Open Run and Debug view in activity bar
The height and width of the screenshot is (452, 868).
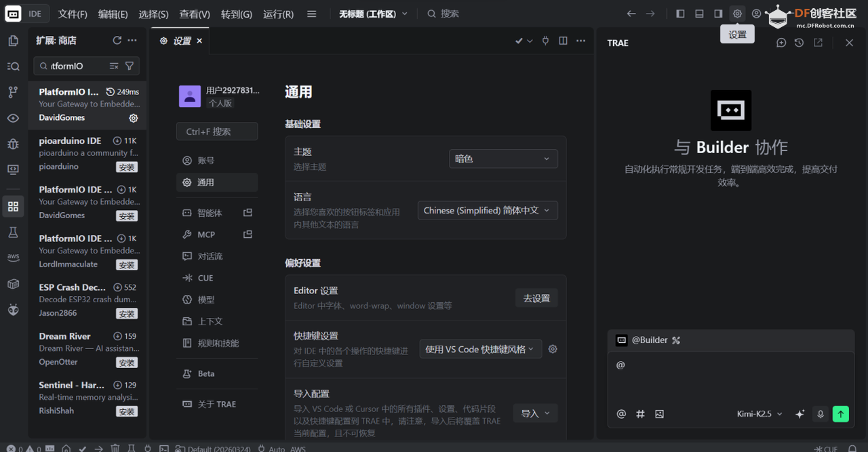(14, 144)
